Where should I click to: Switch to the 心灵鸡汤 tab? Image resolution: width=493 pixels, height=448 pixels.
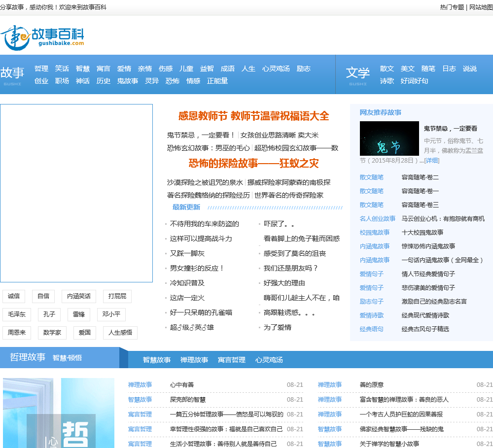(269, 360)
